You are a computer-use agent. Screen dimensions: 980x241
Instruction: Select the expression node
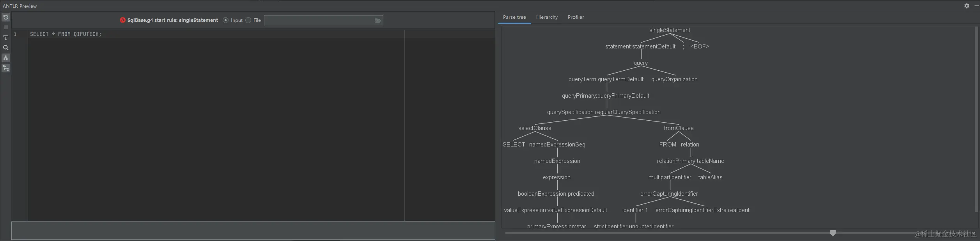click(556, 177)
